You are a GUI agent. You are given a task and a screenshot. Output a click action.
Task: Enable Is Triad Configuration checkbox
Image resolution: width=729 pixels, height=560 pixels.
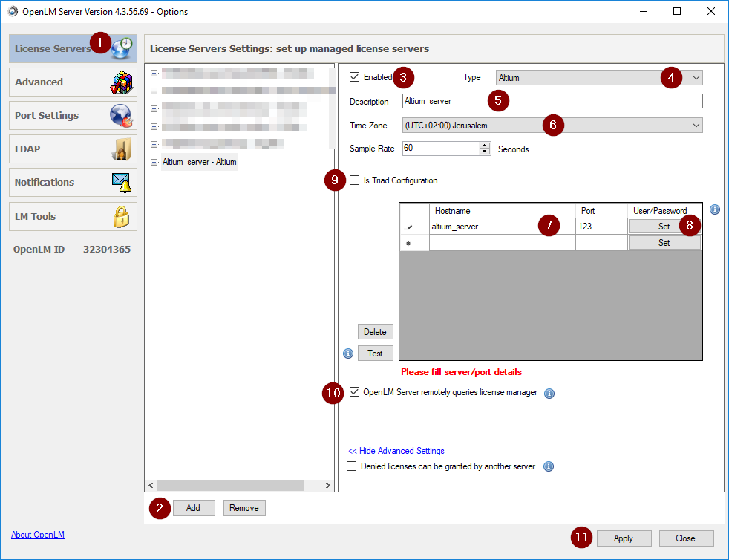(355, 180)
